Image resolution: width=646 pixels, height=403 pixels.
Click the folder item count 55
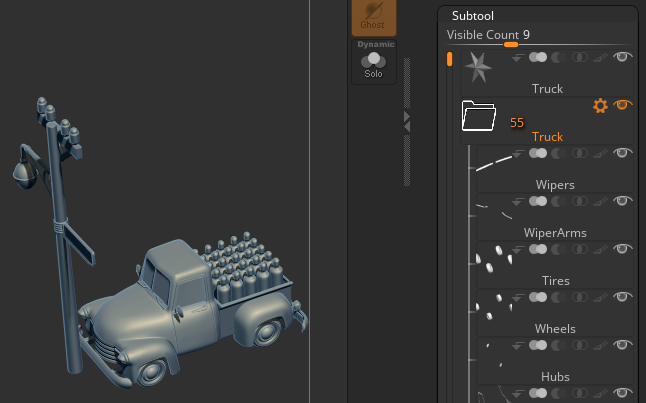(x=517, y=123)
